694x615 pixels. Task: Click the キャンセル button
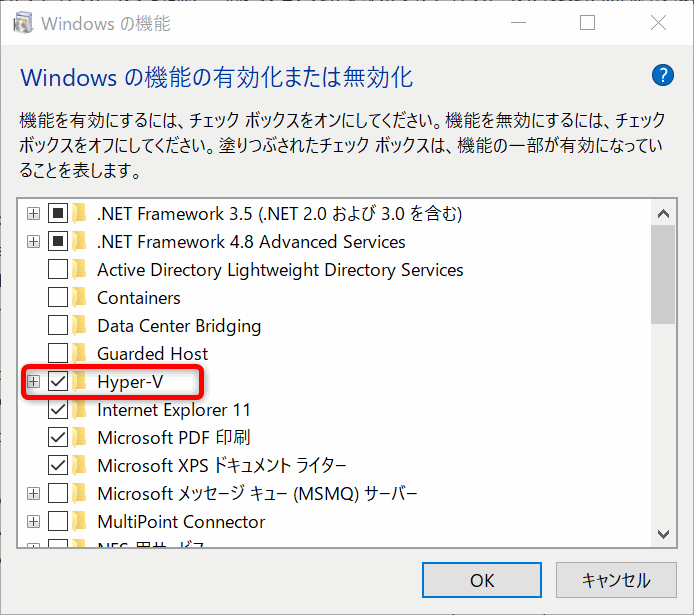616,580
